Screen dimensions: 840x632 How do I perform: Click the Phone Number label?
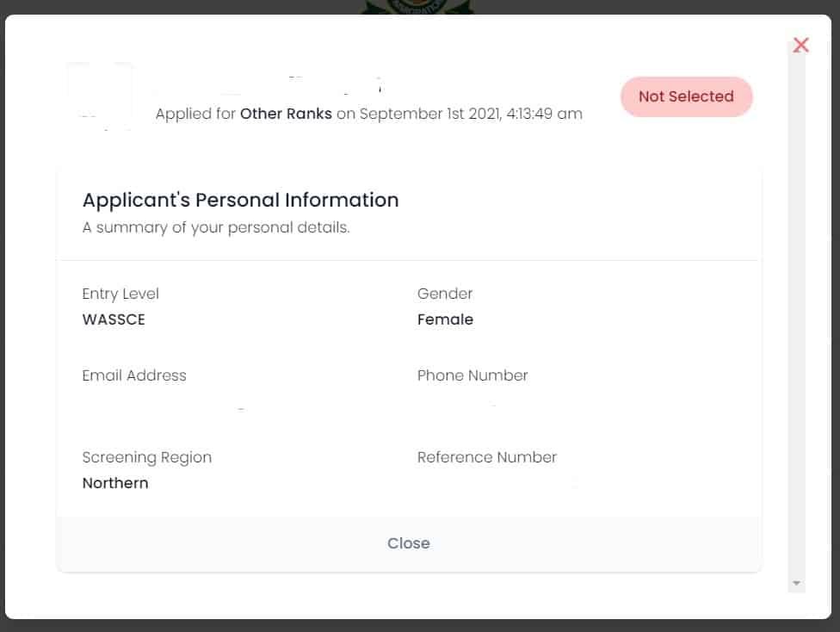coord(472,375)
